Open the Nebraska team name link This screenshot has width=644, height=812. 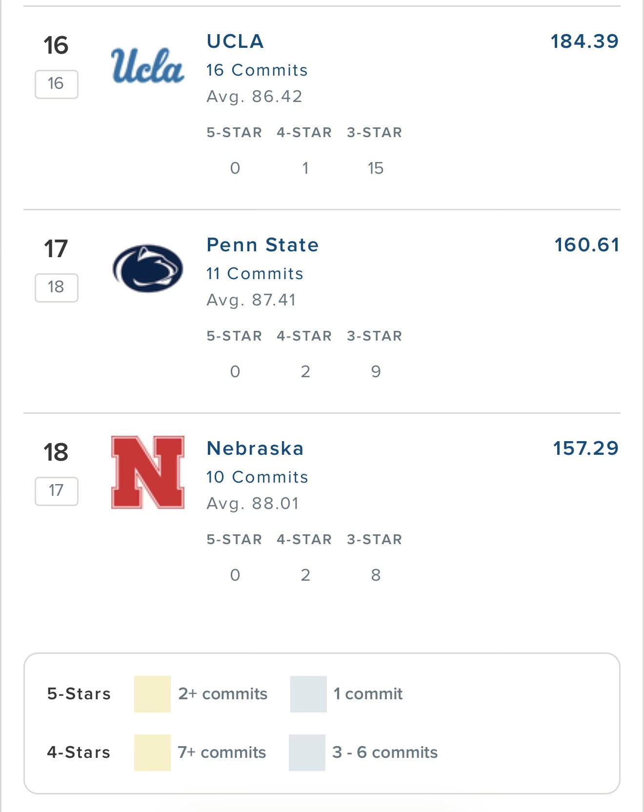pos(255,448)
